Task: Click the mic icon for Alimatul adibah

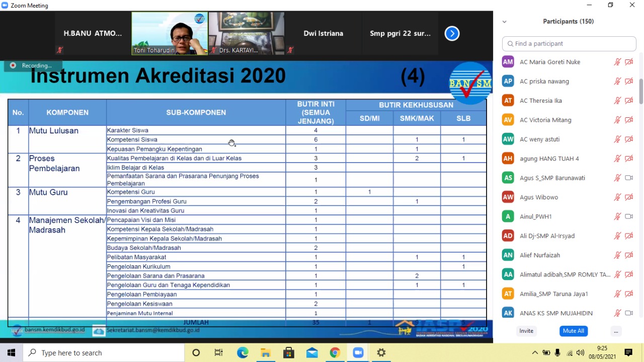Action: [617, 274]
